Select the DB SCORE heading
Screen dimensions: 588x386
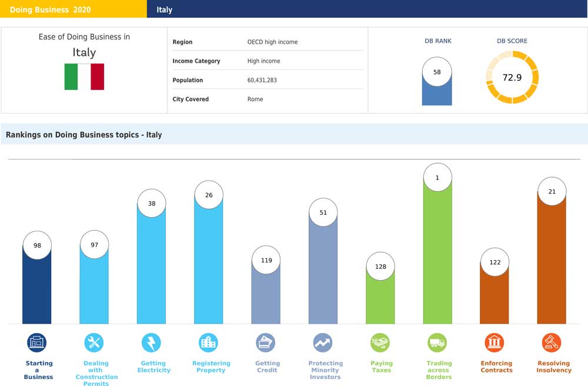(512, 41)
